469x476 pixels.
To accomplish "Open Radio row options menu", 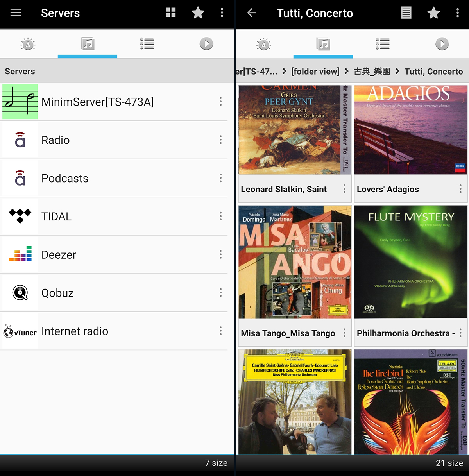I will [221, 140].
